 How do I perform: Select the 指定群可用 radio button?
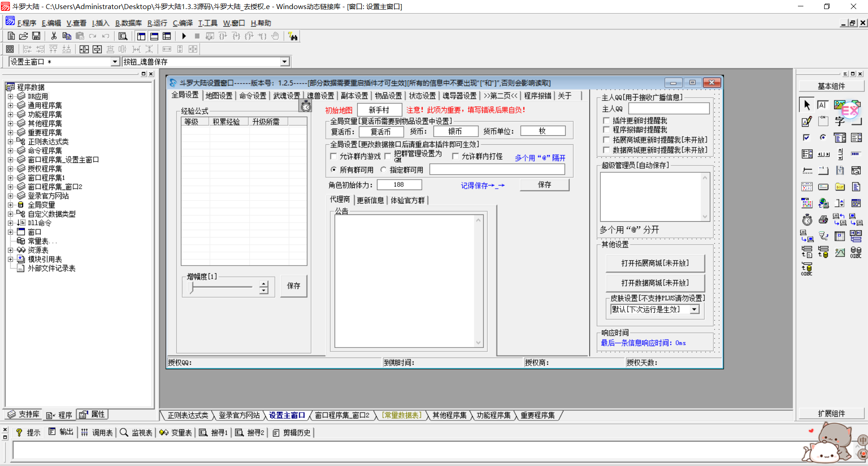click(383, 170)
